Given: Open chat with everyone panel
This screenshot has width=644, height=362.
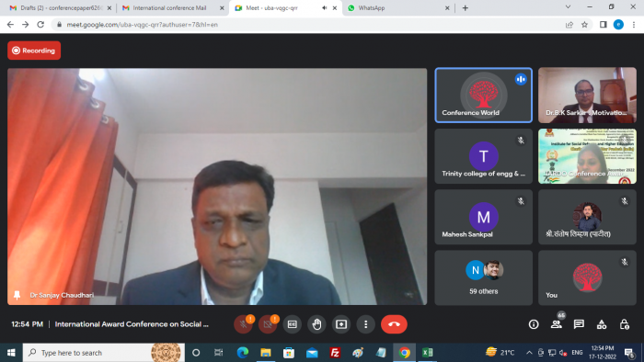Looking at the screenshot, I should (579, 324).
